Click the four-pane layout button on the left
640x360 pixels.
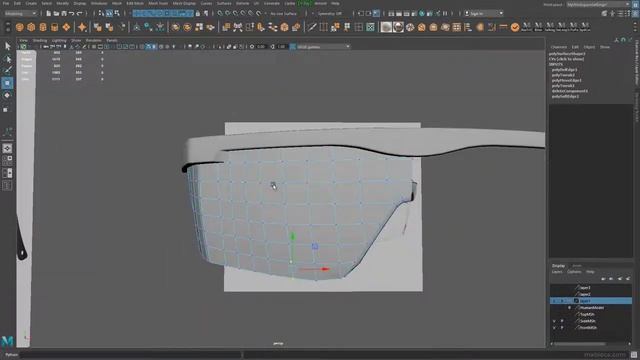pyautogui.click(x=7, y=161)
